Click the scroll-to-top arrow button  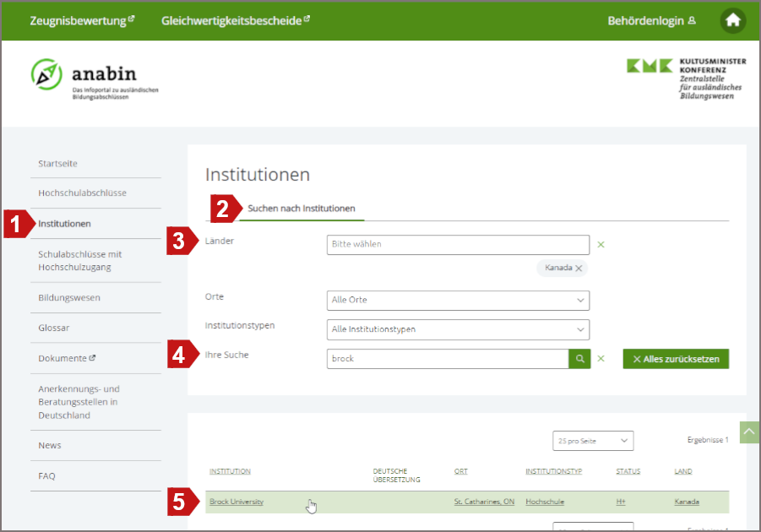[x=749, y=432]
